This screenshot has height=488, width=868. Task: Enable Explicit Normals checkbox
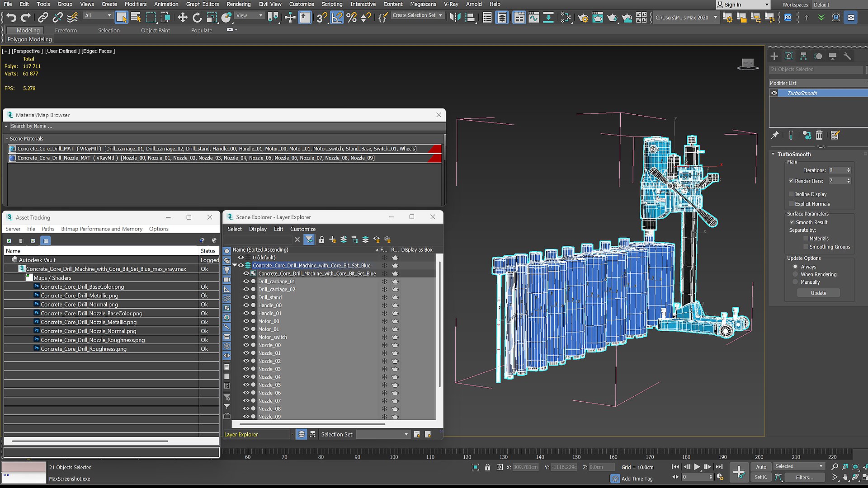[791, 204]
